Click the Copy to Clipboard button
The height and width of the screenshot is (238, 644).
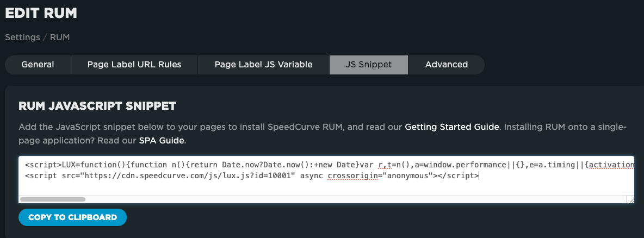(x=73, y=217)
